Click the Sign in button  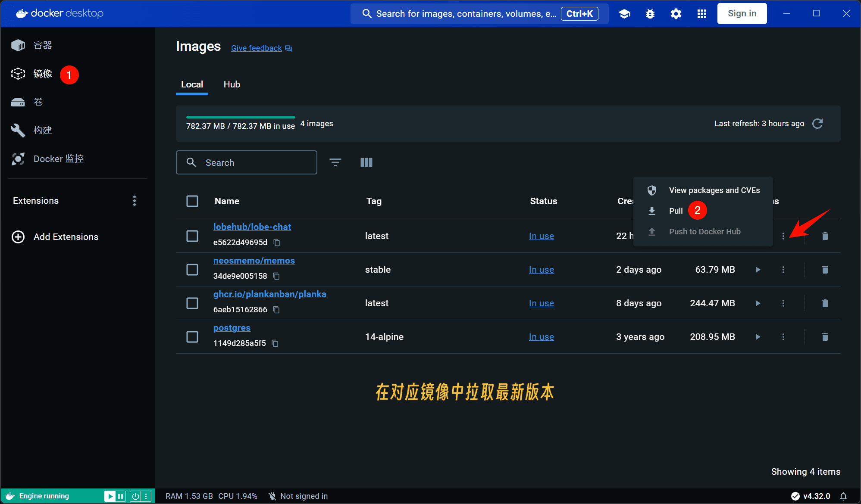click(x=742, y=13)
